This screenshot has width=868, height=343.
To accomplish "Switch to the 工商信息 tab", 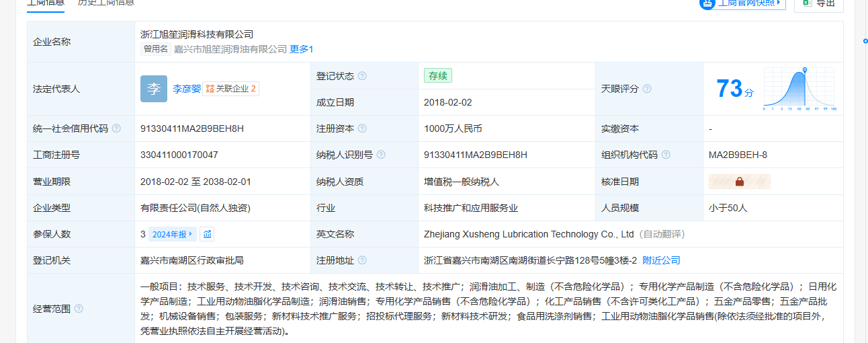I will [46, 3].
